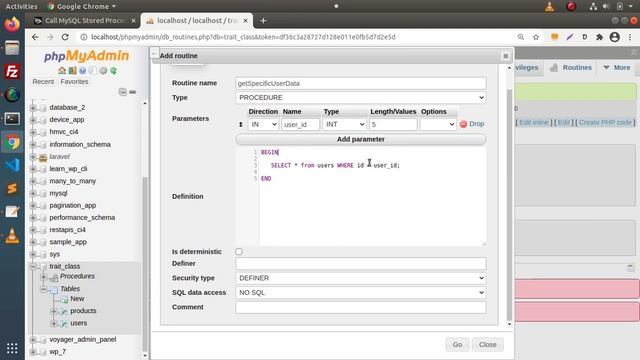The height and width of the screenshot is (360, 640).
Task: Expand the Procedures tree node
Action: pos(43,277)
